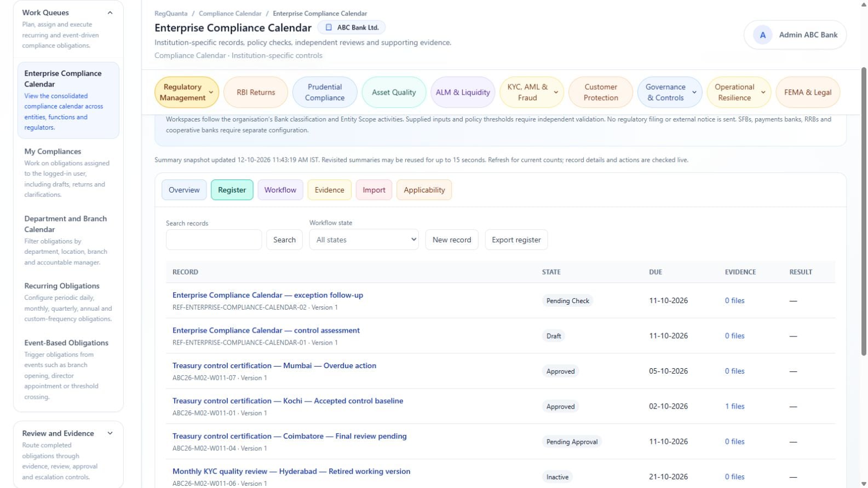Open the Admin ABC Bank avatar
This screenshot has height=488, width=868.
click(762, 35)
